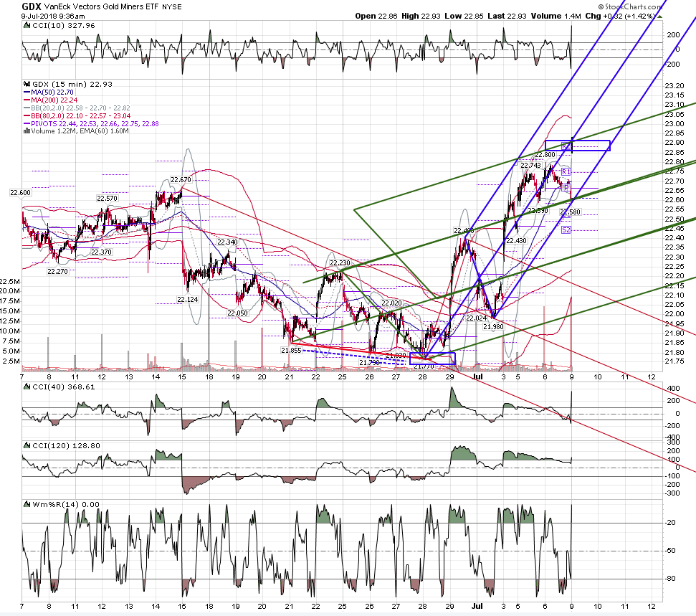
Task: Click the 21.980 price low annotation
Action: (494, 327)
